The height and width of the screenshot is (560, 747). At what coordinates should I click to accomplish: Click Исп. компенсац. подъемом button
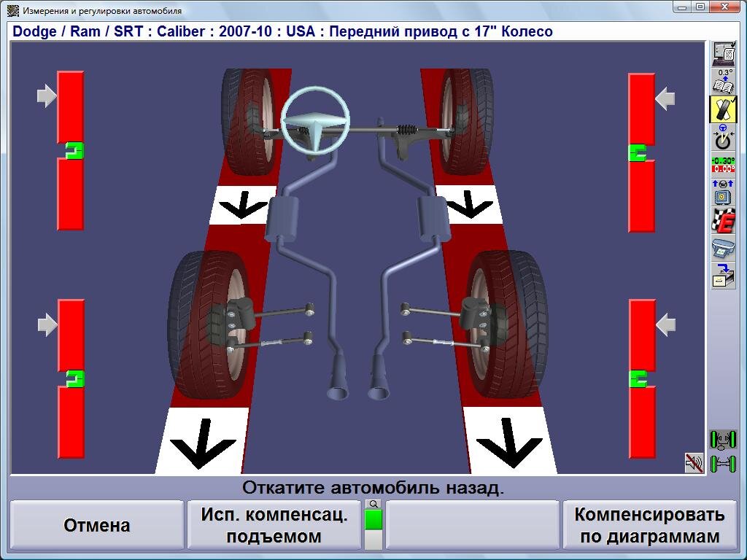coord(274,525)
